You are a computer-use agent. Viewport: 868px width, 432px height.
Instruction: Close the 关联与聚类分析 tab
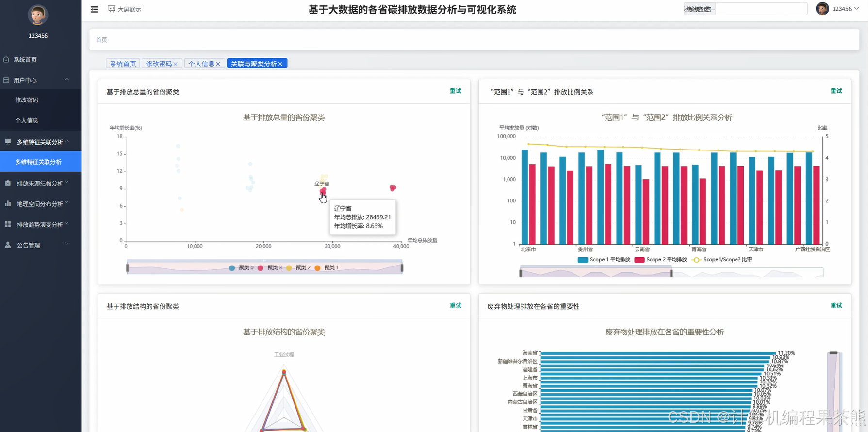point(280,64)
